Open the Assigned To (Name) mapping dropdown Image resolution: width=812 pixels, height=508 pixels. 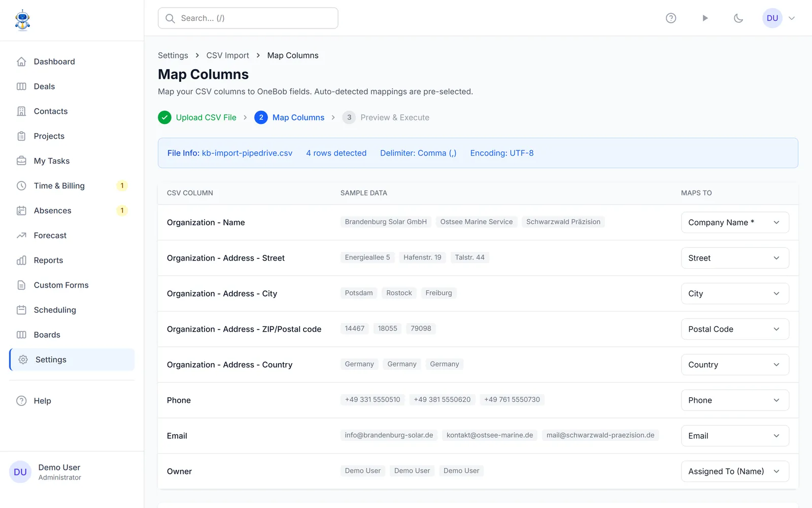[x=735, y=471]
